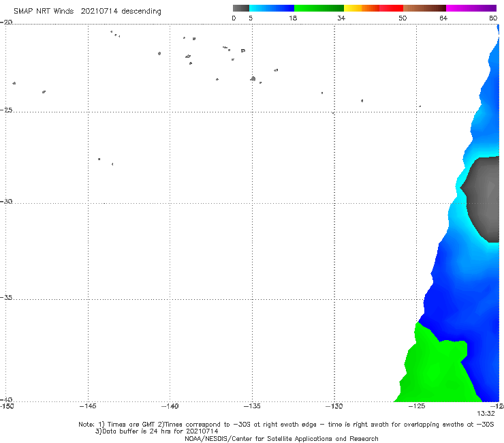Click colorbar tick label '50'

click(403, 18)
